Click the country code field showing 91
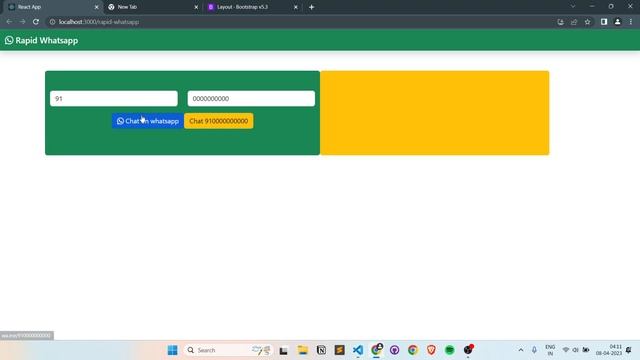Image resolution: width=640 pixels, height=360 pixels. (114, 99)
